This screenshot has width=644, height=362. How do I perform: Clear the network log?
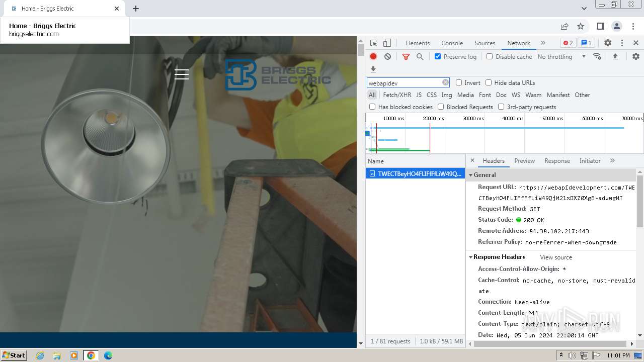[387, 56]
